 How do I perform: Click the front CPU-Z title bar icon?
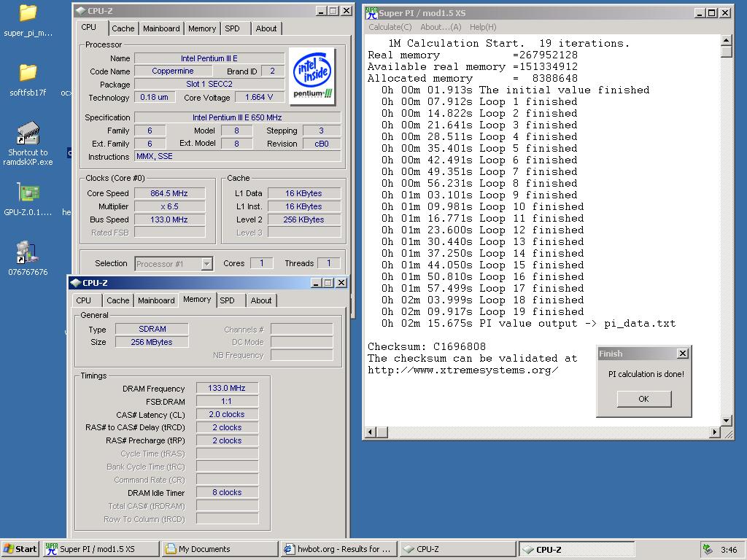coord(75,283)
